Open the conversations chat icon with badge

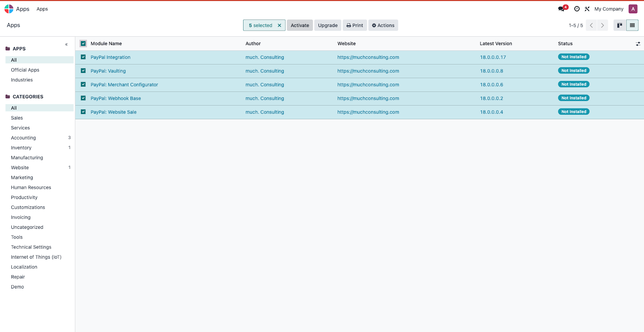tap(562, 8)
